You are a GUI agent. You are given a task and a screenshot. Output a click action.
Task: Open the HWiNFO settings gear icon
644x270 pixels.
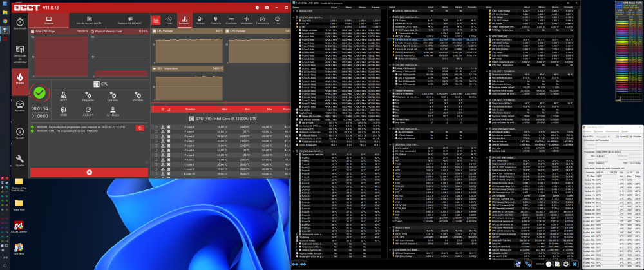pos(565,264)
